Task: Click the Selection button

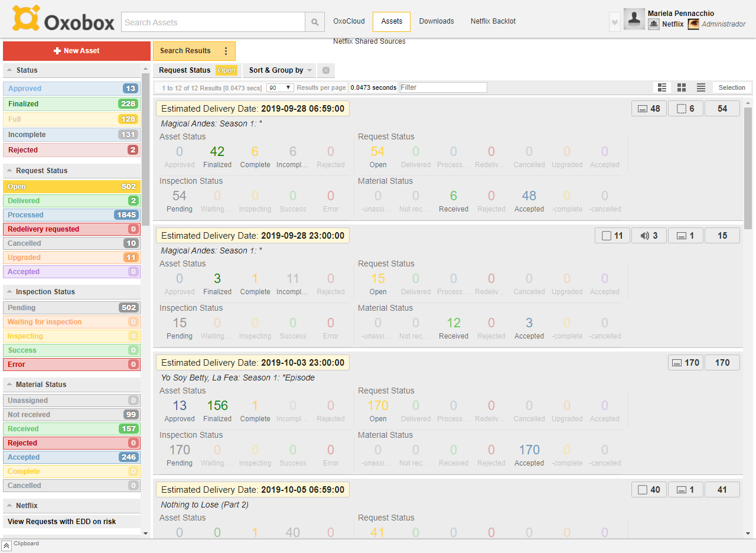Action: pos(732,87)
